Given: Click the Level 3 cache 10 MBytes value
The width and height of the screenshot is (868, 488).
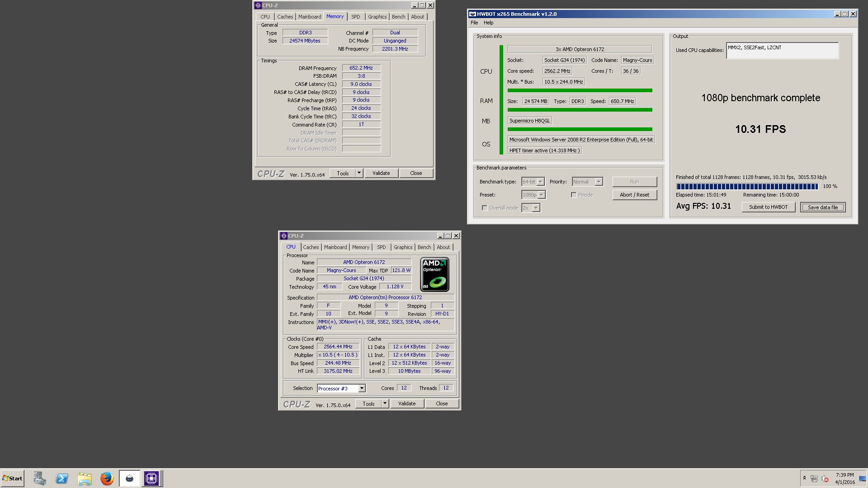Looking at the screenshot, I should tap(409, 371).
